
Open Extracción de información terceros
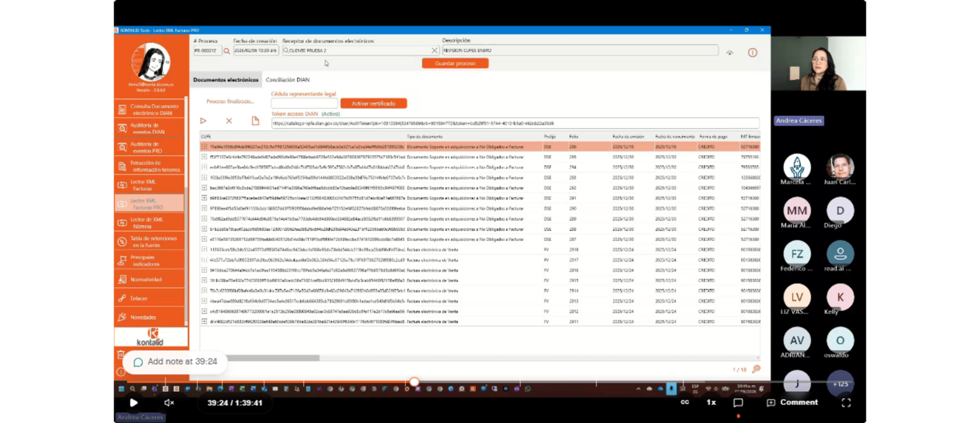(149, 166)
